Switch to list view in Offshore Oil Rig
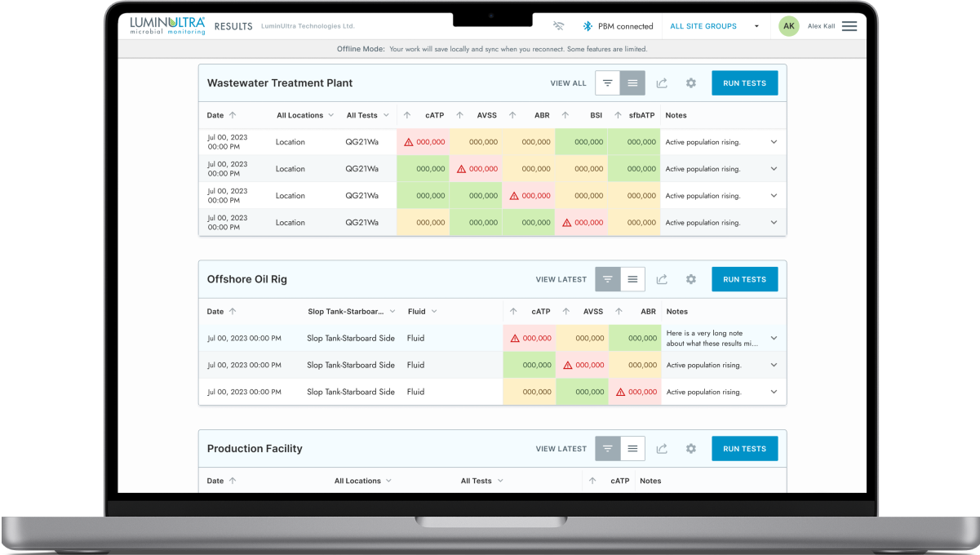The image size is (980, 555). pyautogui.click(x=632, y=279)
